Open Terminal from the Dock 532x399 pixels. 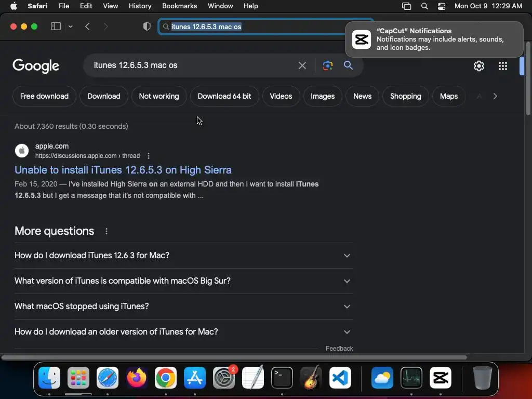[x=282, y=378]
